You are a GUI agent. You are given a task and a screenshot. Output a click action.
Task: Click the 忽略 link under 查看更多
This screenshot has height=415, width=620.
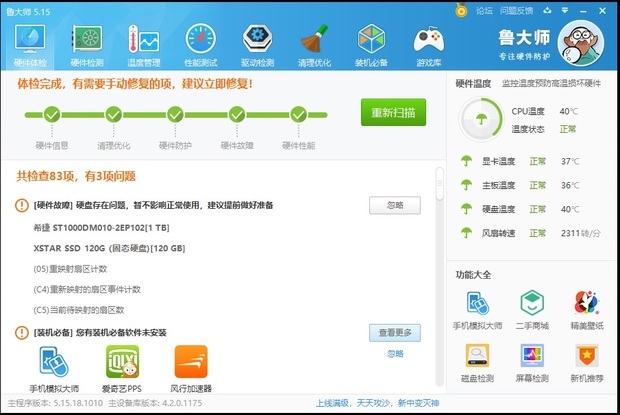coord(395,354)
